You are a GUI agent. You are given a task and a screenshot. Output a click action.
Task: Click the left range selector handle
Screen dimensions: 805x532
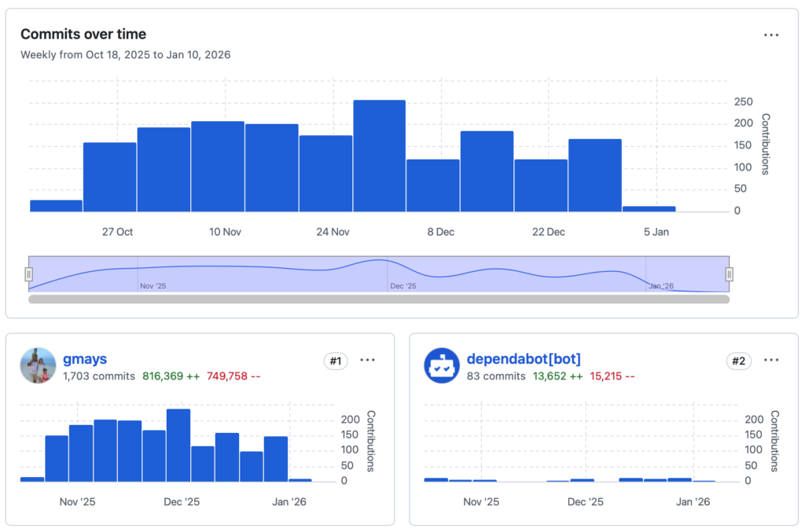tap(29, 274)
